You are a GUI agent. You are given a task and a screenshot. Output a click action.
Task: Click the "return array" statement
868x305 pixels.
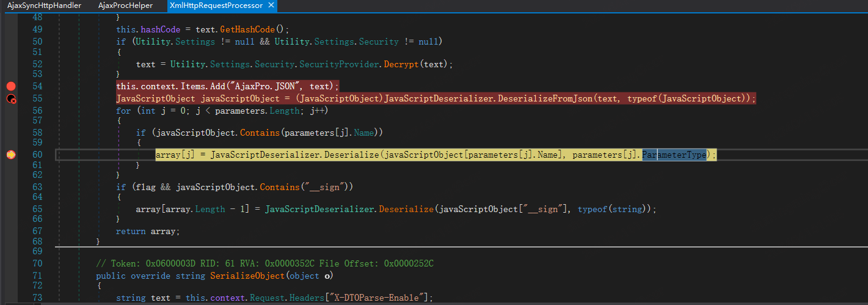pos(148,231)
